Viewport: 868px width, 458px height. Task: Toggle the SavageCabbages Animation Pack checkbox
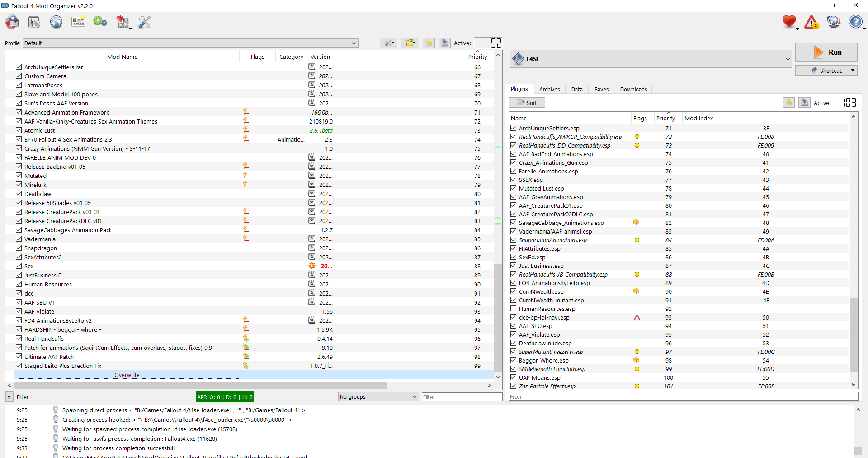point(19,230)
